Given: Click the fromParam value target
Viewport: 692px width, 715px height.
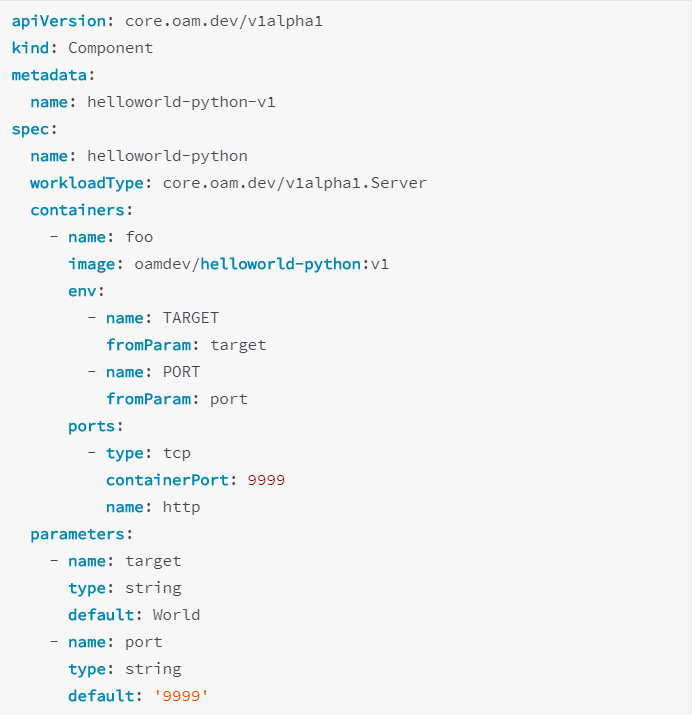Looking at the screenshot, I should pos(238,345).
